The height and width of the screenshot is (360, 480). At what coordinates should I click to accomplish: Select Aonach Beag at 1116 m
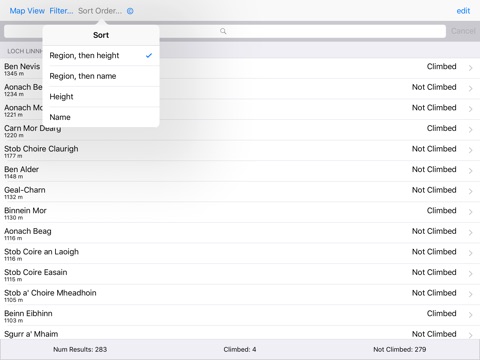[x=240, y=233]
